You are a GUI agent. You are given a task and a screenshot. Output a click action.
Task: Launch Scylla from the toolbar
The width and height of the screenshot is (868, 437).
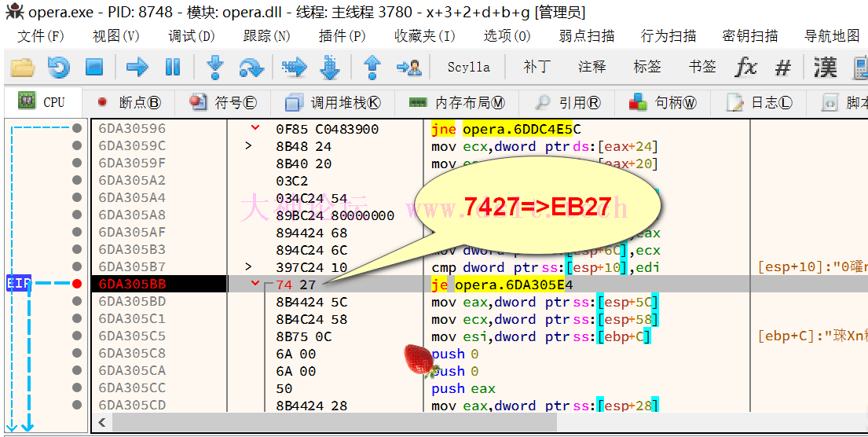point(468,68)
